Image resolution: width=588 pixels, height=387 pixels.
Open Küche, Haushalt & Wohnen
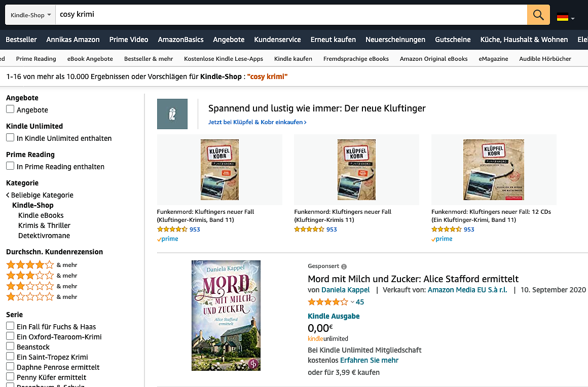pyautogui.click(x=524, y=40)
